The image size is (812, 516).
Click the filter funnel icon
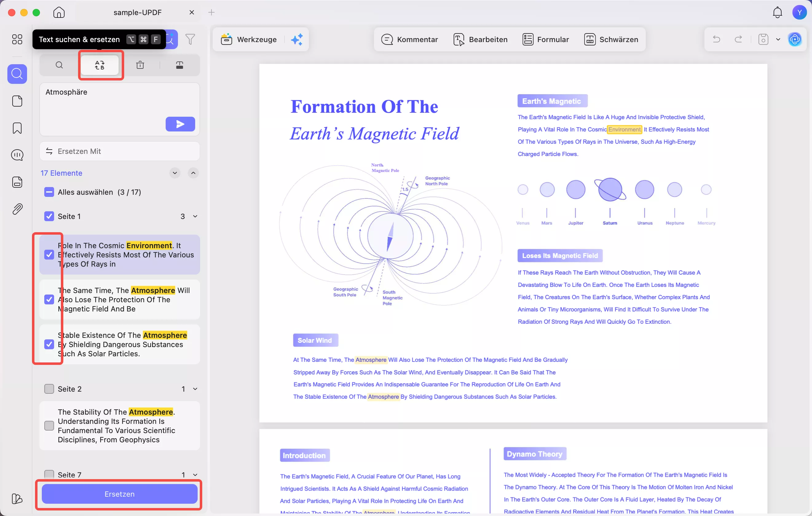click(x=190, y=39)
